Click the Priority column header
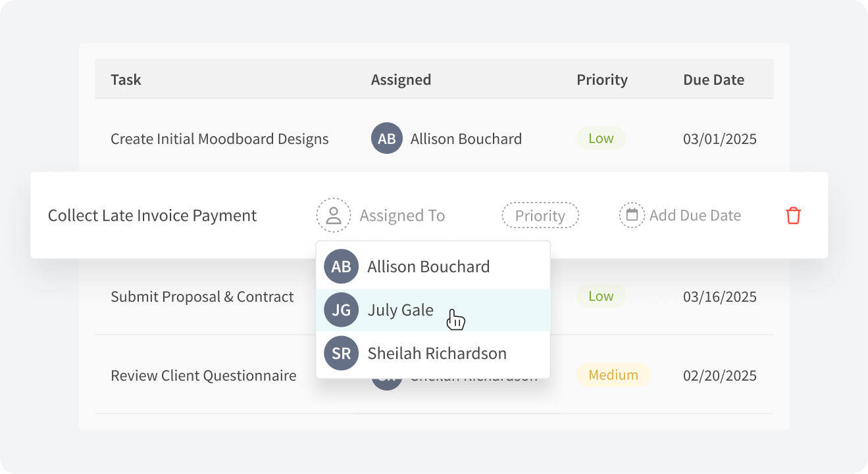 point(601,80)
